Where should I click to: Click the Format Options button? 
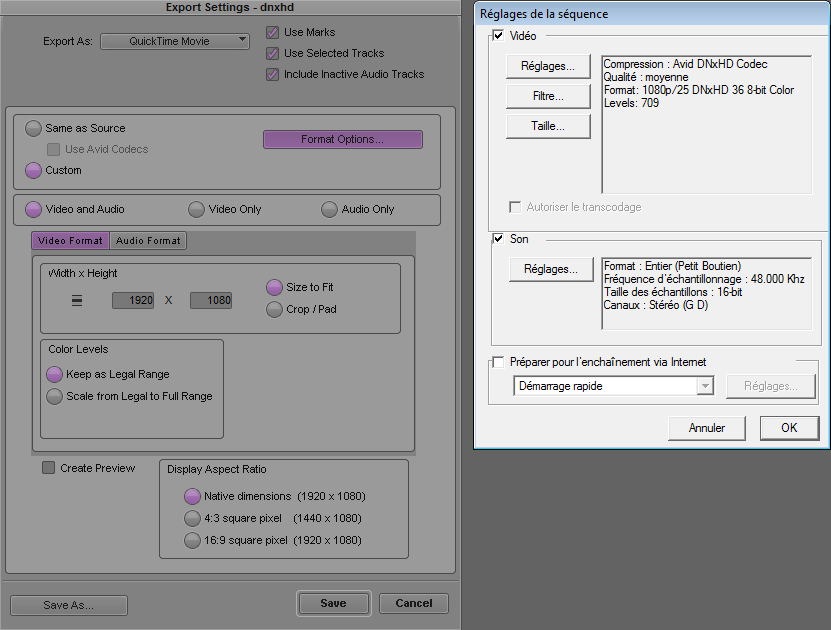click(342, 140)
